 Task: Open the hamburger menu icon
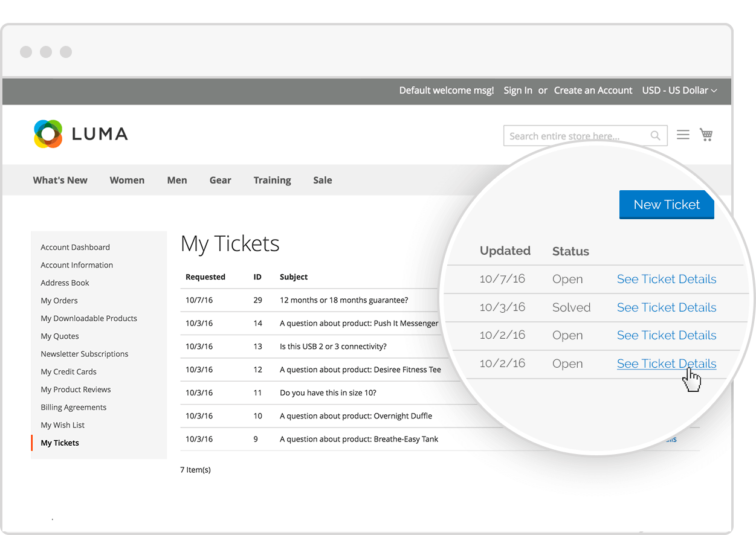click(x=683, y=135)
